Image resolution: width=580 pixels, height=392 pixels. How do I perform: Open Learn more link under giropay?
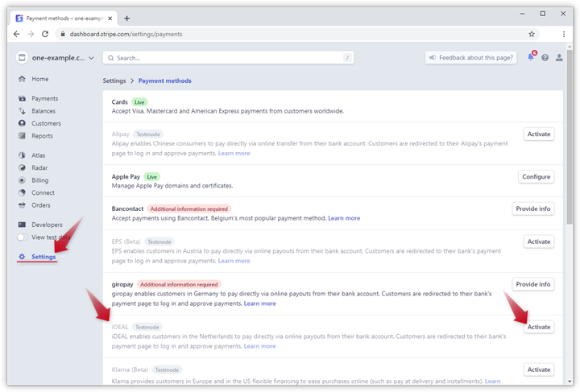[259, 303]
